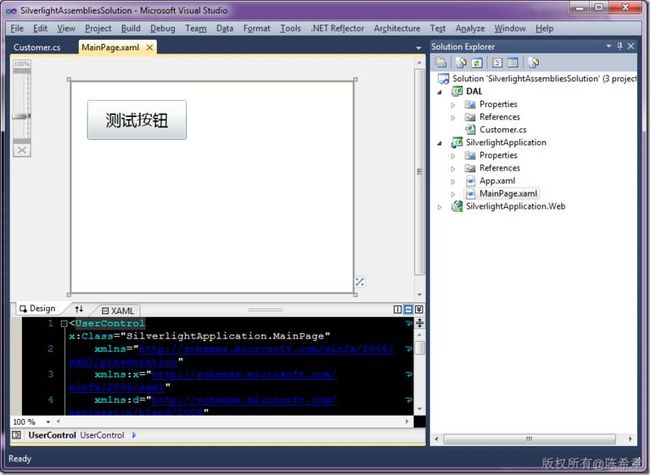Click the root size toggle icon at designer corner
The height and width of the screenshot is (475, 650).
coord(360,282)
